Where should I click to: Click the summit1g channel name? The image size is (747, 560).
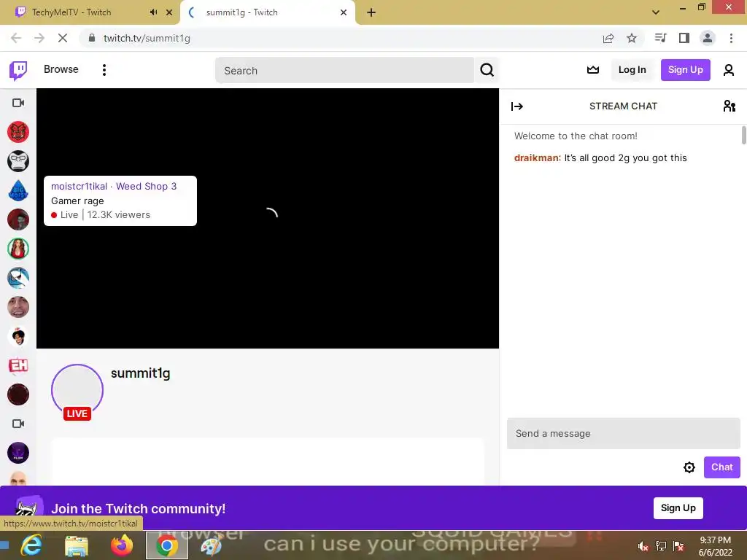point(141,373)
